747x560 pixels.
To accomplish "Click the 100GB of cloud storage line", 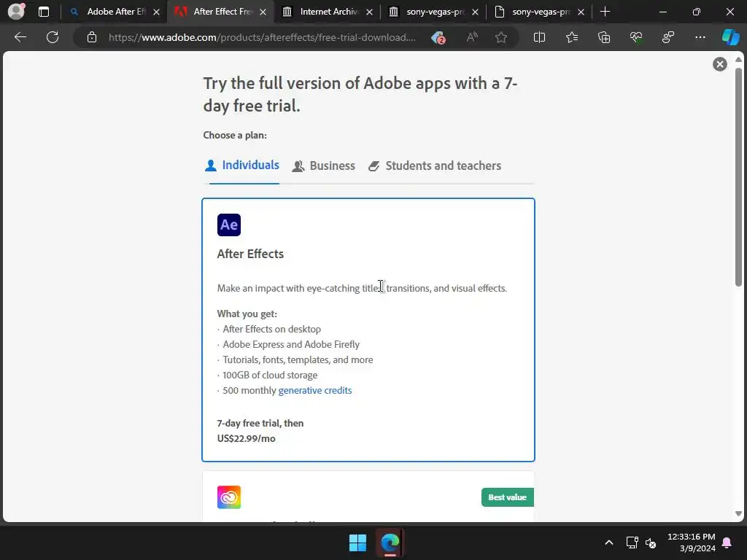I will [x=270, y=376].
